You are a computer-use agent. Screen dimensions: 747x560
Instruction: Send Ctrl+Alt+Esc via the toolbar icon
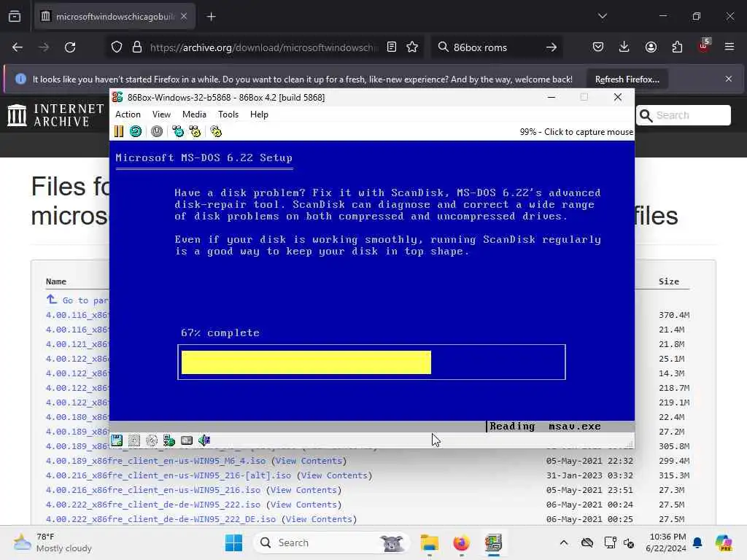195,131
